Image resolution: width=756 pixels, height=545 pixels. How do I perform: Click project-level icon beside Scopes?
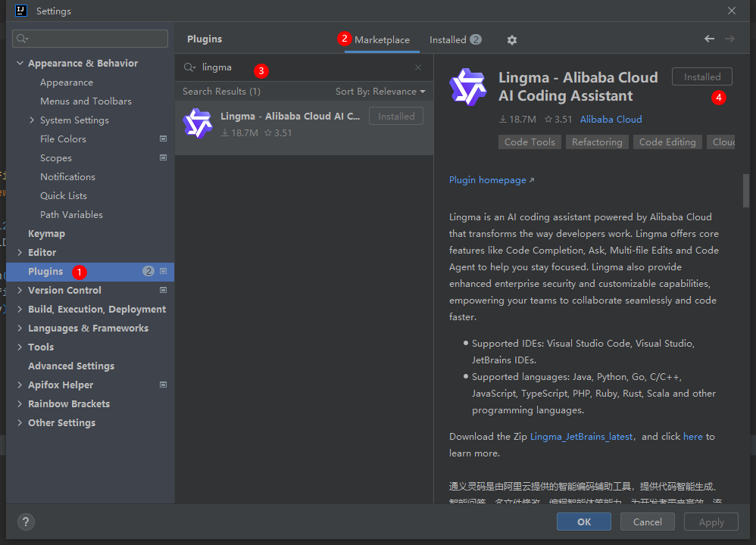coord(164,157)
